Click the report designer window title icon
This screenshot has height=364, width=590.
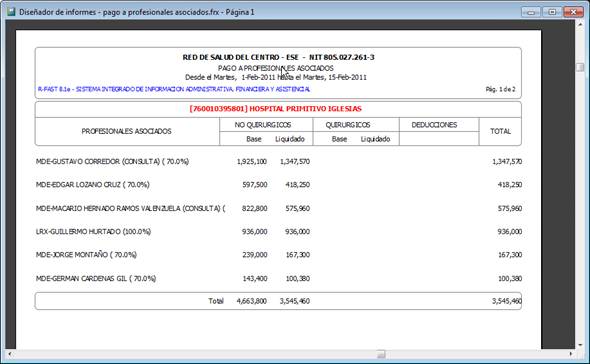click(x=10, y=12)
